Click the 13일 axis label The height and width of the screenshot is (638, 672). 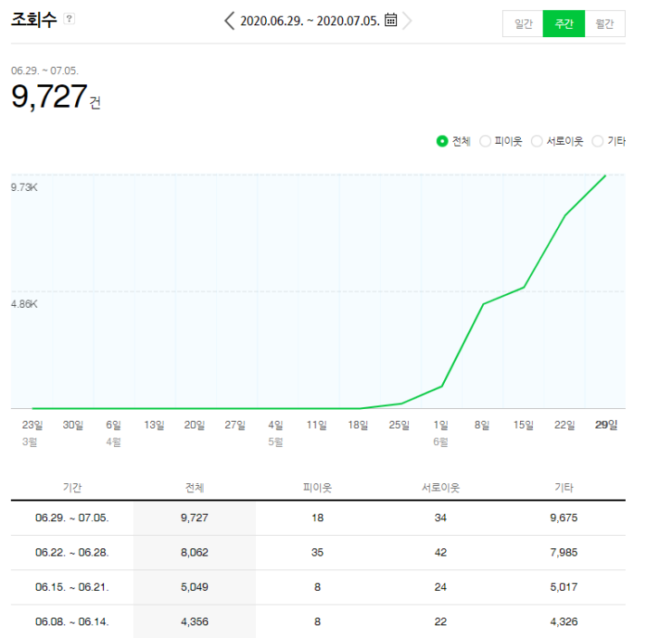pos(154,425)
